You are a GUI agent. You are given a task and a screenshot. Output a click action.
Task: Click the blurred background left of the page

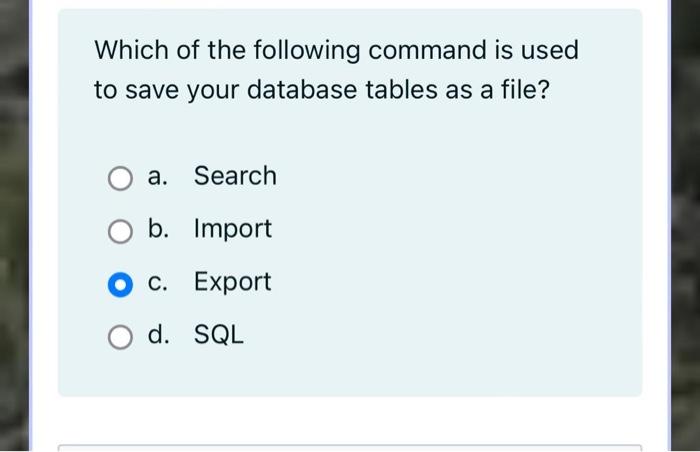click(x=14, y=223)
